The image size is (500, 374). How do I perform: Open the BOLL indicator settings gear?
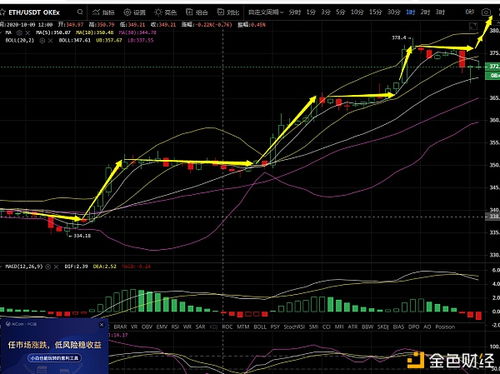42,40
